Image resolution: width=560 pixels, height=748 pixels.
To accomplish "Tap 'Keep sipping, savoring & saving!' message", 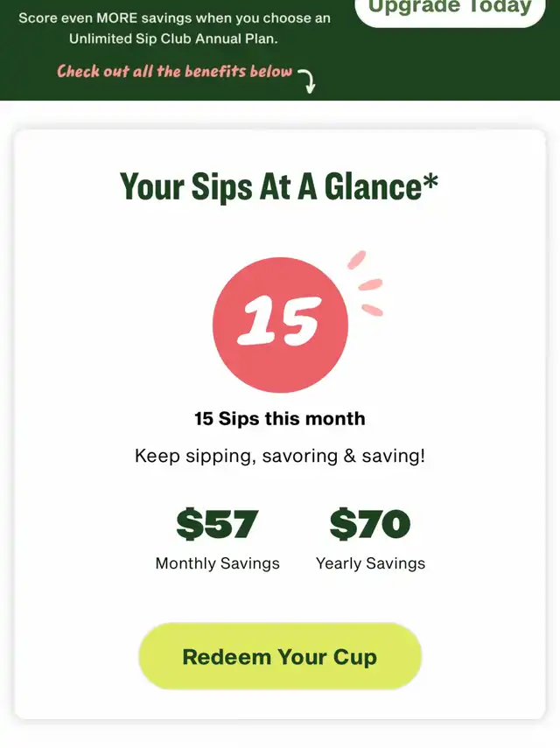I will point(279,456).
